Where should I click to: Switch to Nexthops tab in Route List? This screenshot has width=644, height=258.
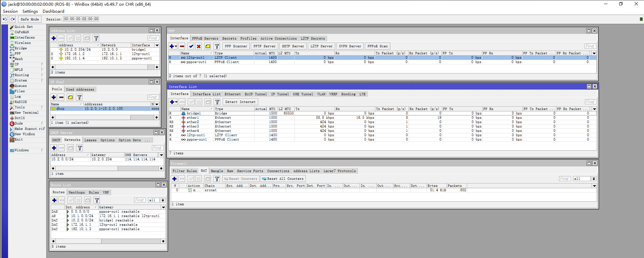click(x=77, y=193)
